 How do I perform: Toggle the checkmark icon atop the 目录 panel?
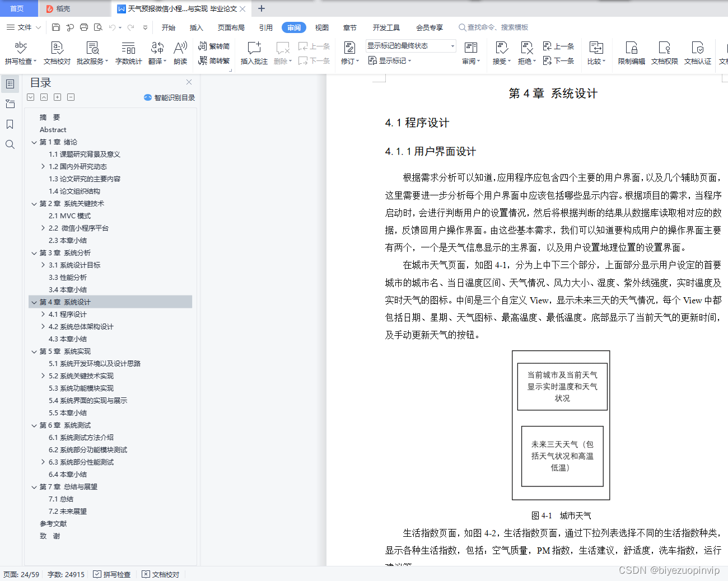30,97
